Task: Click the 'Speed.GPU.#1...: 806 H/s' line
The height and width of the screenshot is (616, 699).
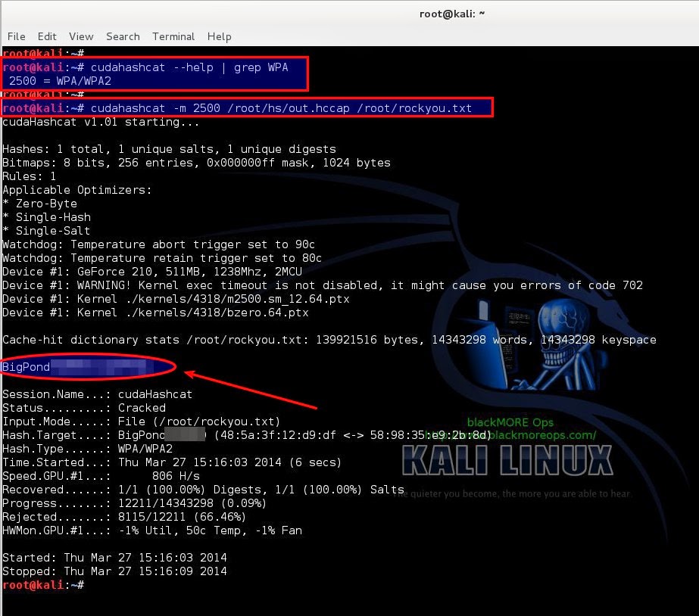Action: click(101, 476)
